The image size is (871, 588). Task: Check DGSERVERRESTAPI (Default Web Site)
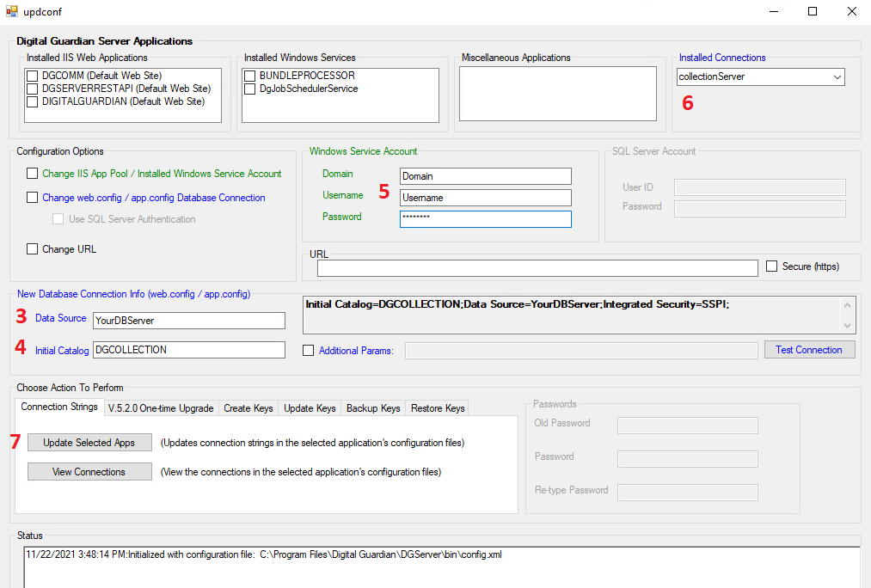point(32,88)
